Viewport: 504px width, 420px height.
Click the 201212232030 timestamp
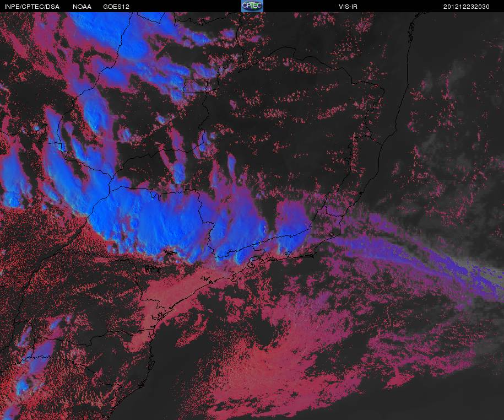click(467, 7)
